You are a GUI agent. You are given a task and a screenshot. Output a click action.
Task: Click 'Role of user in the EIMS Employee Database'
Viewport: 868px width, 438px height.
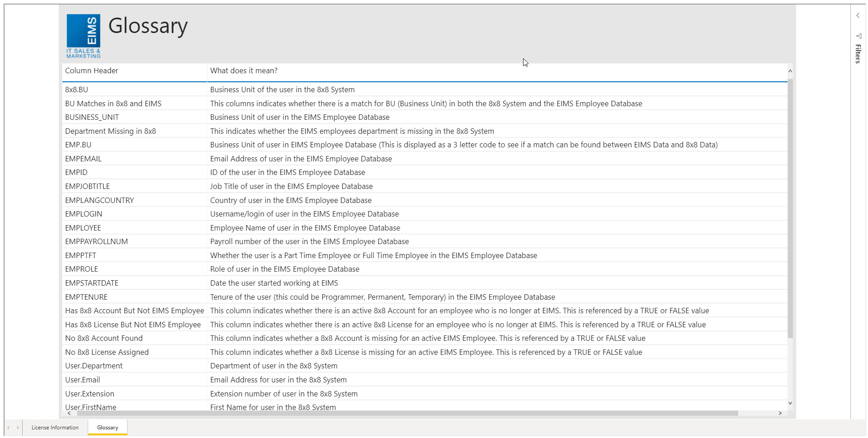tap(285, 269)
